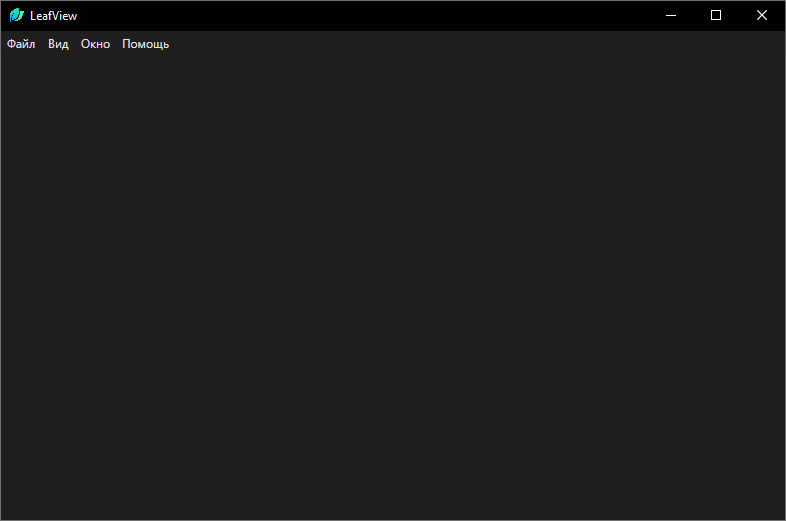Minimize the LeafView window
Screen dimensions: 786x521
tap(670, 15)
